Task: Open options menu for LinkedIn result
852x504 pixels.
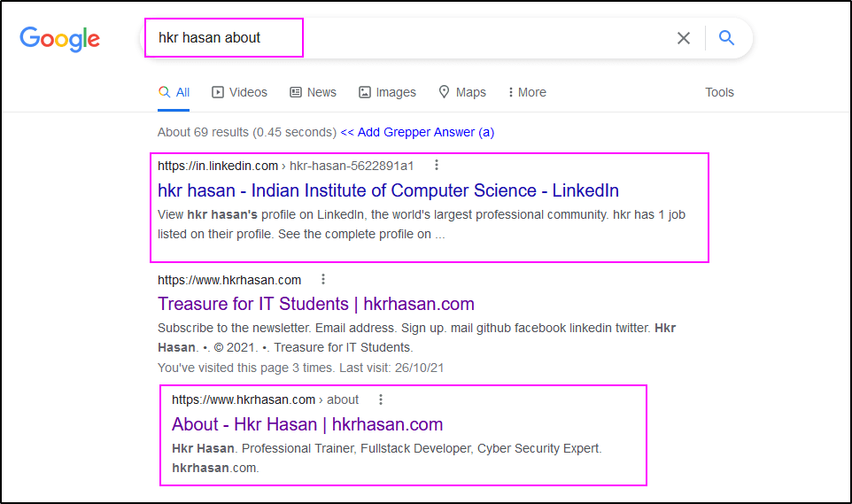Action: point(437,165)
